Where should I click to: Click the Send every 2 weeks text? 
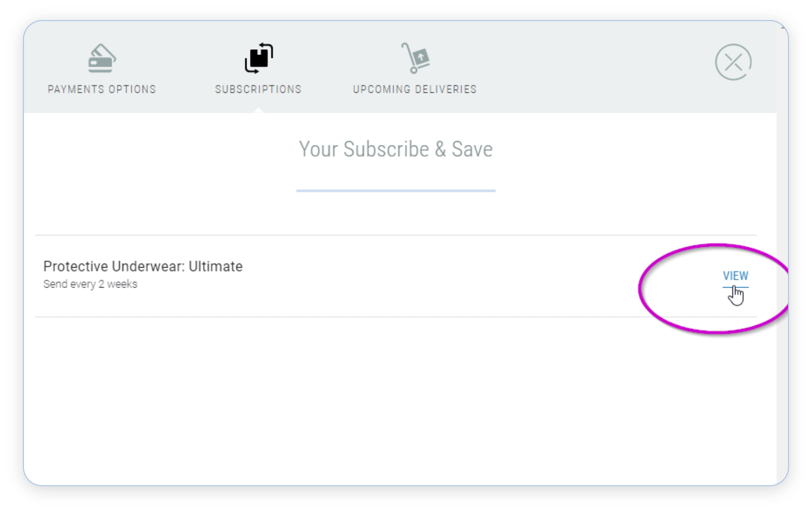click(90, 284)
